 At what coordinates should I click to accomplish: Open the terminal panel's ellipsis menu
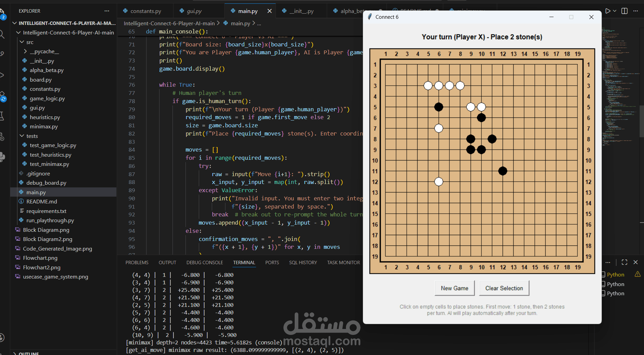608,262
